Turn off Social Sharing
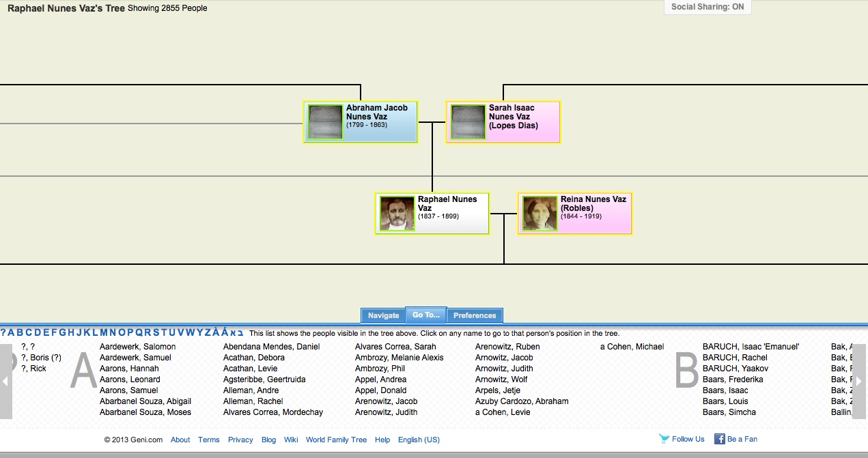The height and width of the screenshot is (458, 868). tap(707, 7)
